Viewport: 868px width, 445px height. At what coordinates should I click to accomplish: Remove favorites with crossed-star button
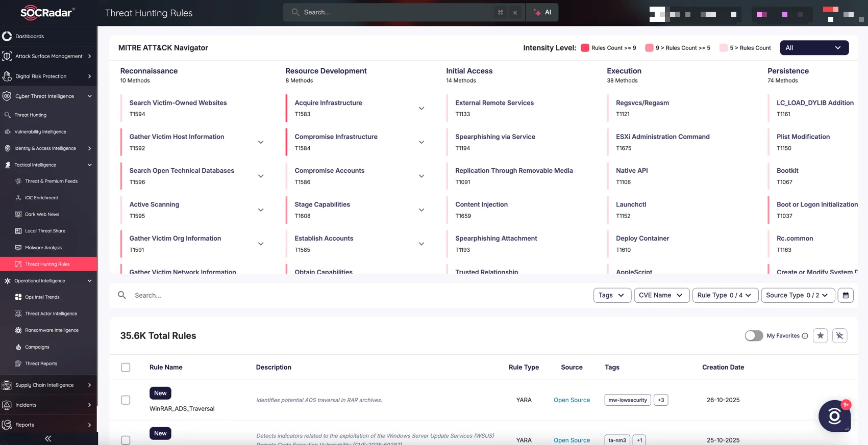(x=839, y=335)
